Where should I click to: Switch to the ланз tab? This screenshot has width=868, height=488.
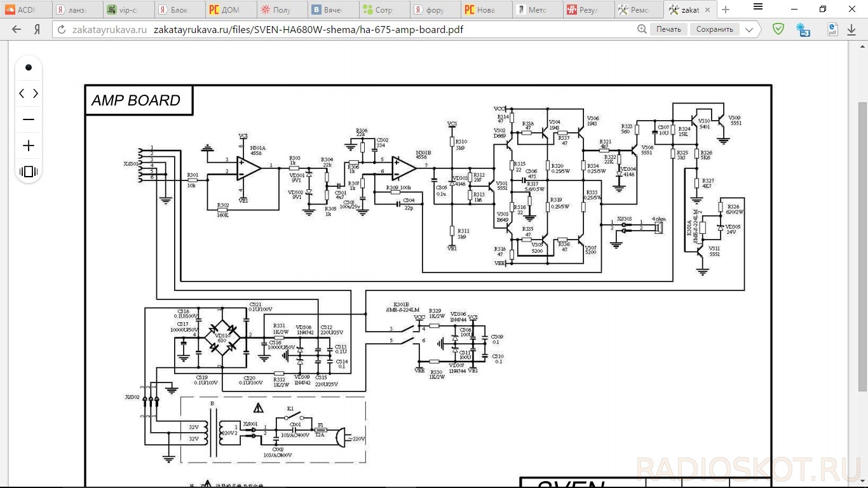(77, 10)
